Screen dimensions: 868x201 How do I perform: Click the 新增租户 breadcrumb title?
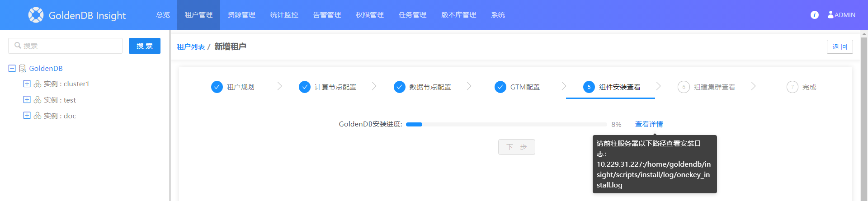click(x=230, y=47)
